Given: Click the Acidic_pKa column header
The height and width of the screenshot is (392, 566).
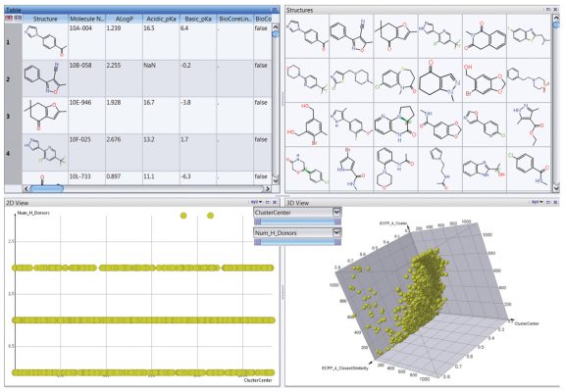Looking at the screenshot, I should click(x=161, y=19).
